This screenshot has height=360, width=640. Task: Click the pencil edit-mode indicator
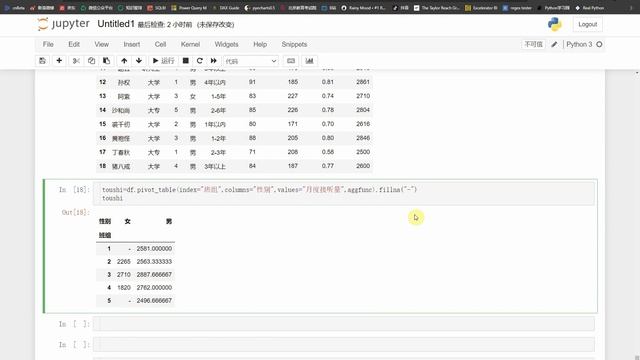coord(554,44)
